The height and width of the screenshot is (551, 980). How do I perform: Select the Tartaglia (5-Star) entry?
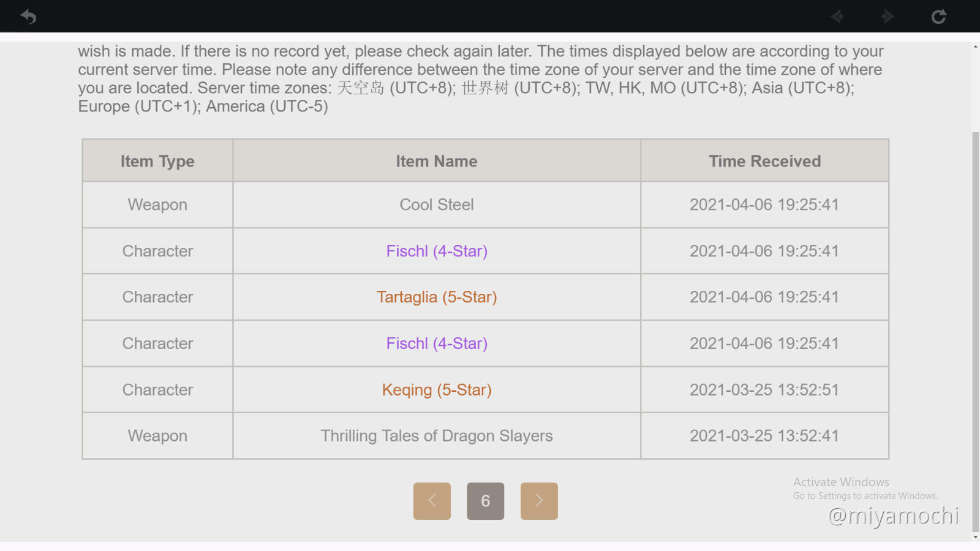pyautogui.click(x=437, y=297)
